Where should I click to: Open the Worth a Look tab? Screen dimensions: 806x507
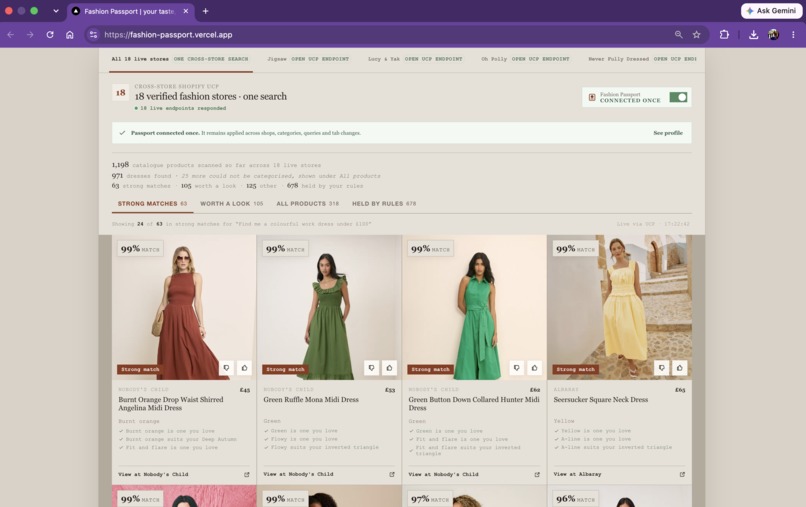coord(231,204)
